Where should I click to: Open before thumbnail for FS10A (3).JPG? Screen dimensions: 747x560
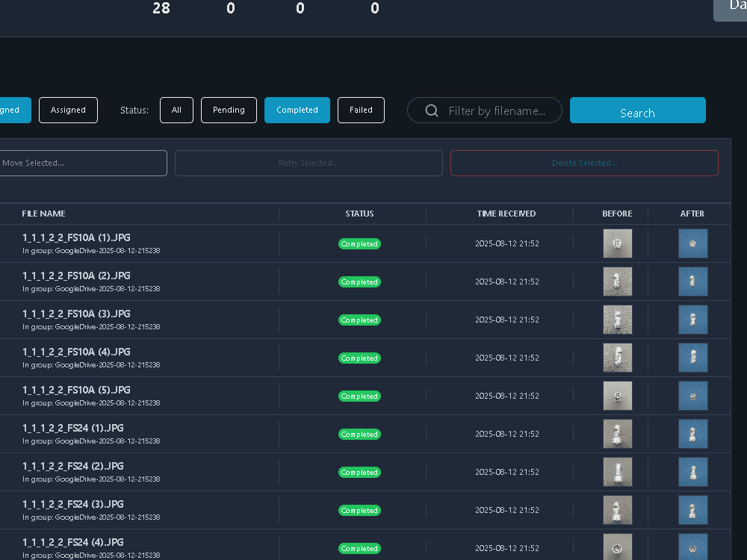click(x=618, y=320)
